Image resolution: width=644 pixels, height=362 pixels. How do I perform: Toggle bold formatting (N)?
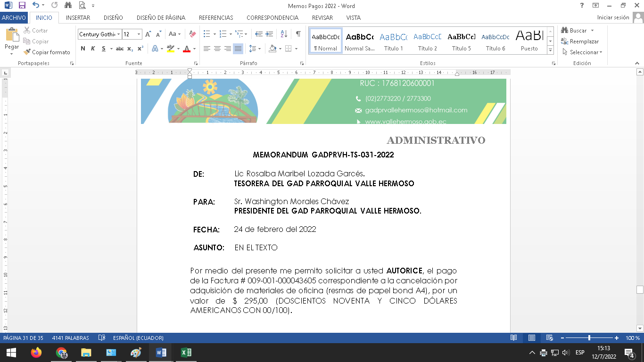click(83, 49)
